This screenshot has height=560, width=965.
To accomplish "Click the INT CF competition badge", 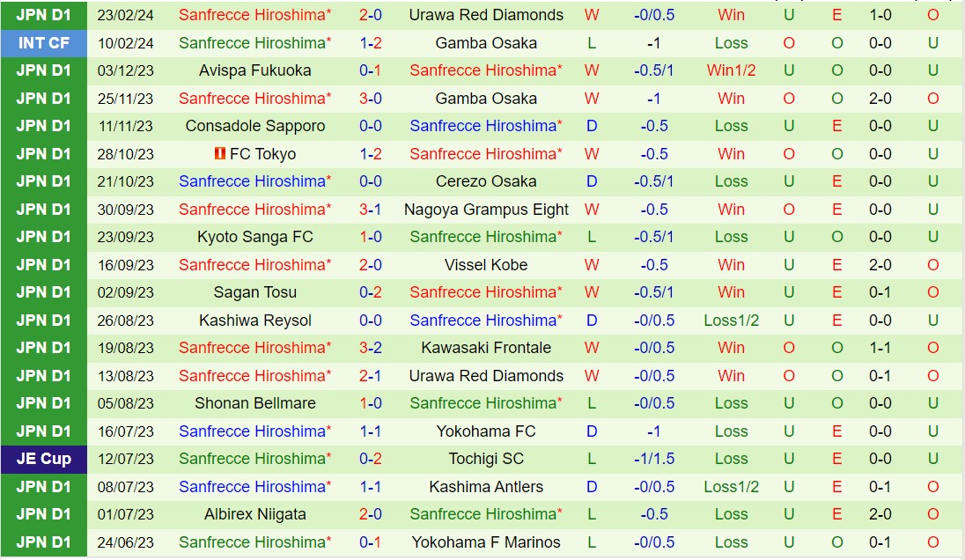I will tap(43, 43).
